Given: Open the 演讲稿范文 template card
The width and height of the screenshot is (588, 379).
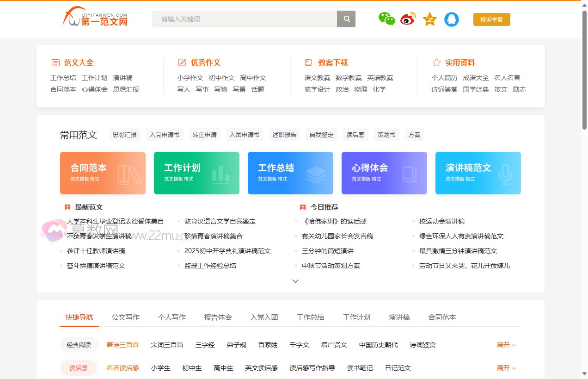Looking at the screenshot, I should coord(478,173).
